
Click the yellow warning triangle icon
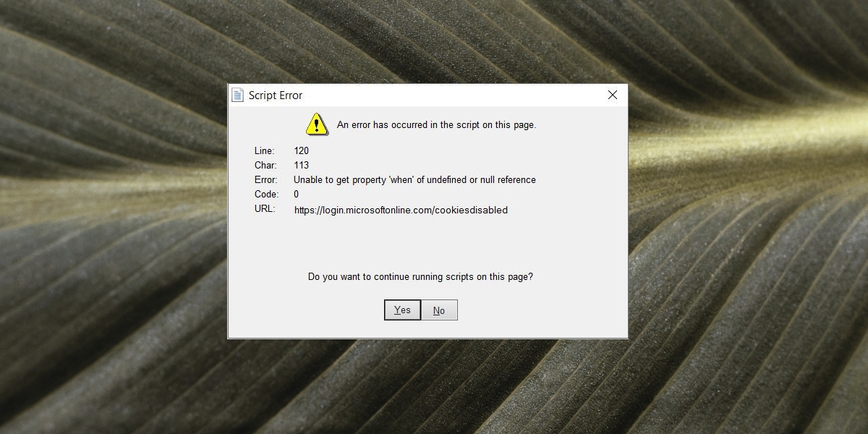(x=317, y=124)
